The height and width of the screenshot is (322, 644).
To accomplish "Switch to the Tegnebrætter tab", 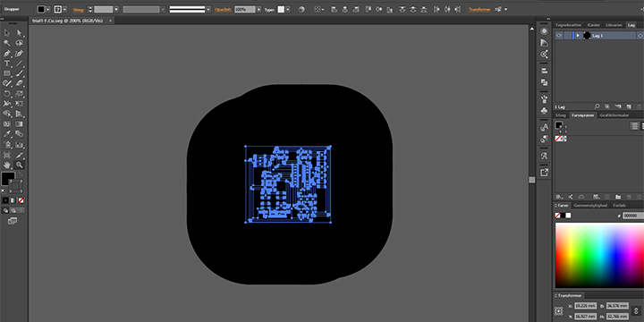I will (x=569, y=25).
